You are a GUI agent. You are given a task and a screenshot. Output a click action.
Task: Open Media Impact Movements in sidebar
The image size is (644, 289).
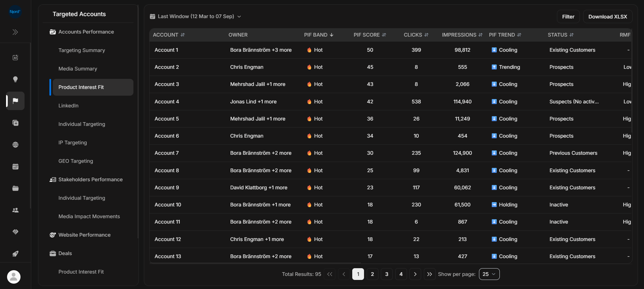point(89,216)
